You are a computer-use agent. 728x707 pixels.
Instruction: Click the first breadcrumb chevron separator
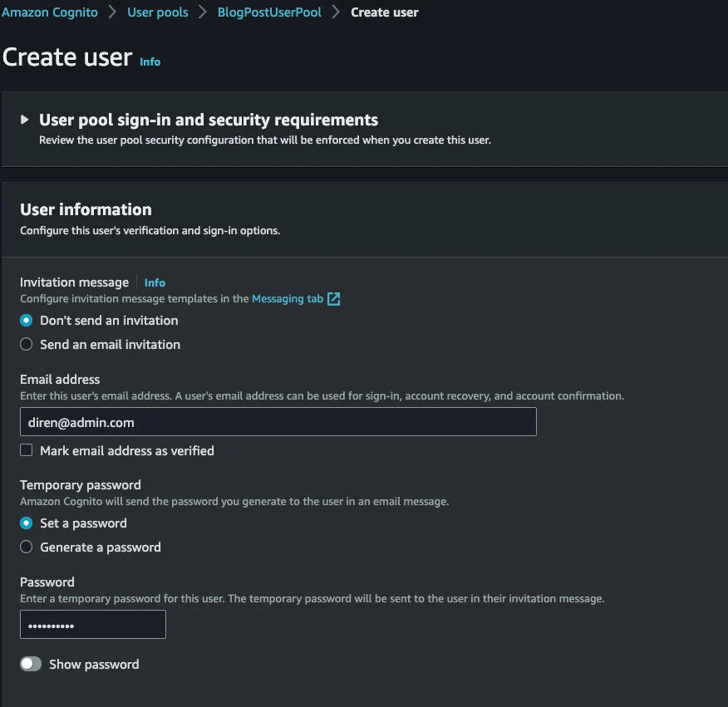click(x=112, y=12)
